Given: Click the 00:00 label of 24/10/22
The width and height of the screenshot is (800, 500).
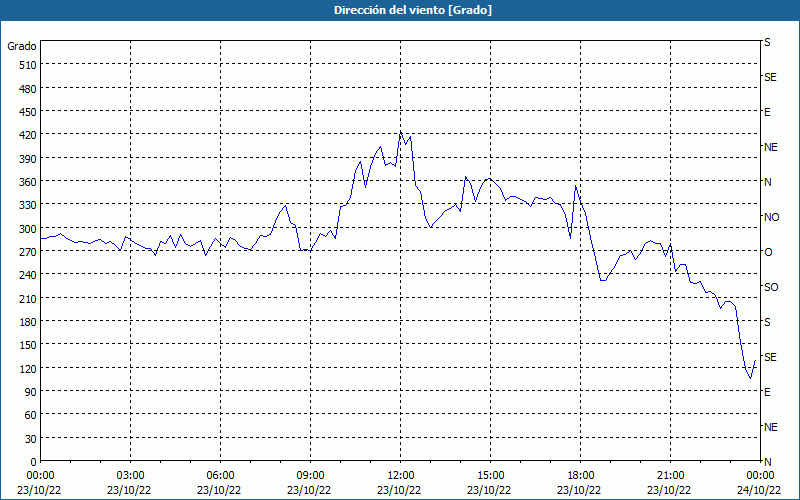Looking at the screenshot, I should [761, 476].
